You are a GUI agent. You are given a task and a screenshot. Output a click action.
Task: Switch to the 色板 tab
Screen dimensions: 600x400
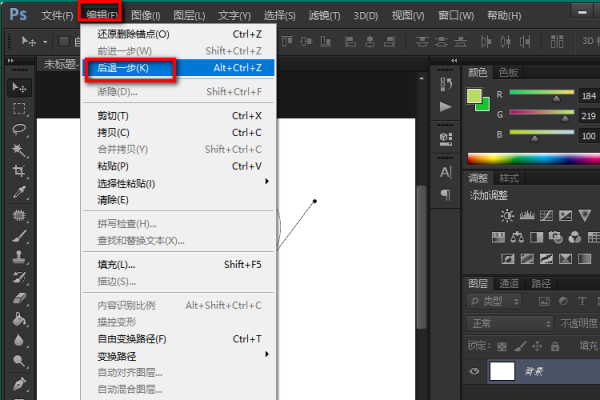(x=509, y=72)
